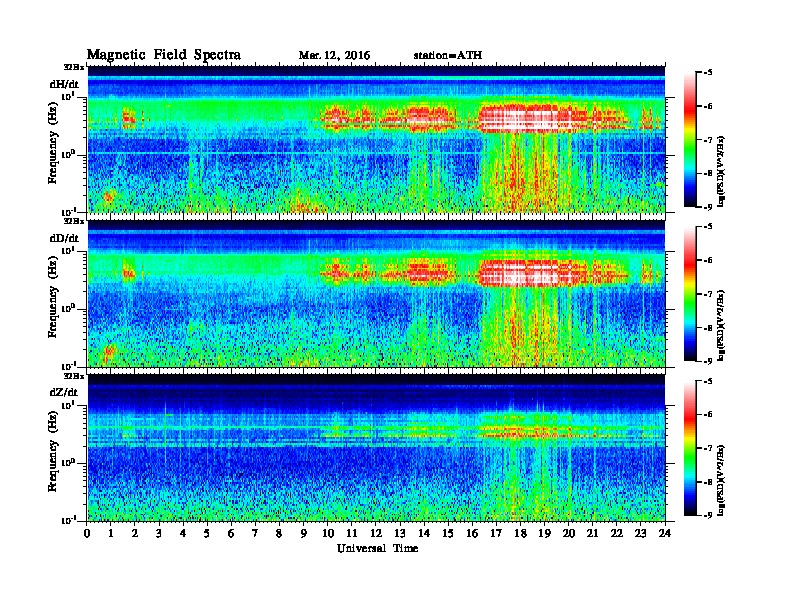Viewport: 792px width, 612px height.
Task: Click hour "14" on the time axis
Action: (424, 533)
